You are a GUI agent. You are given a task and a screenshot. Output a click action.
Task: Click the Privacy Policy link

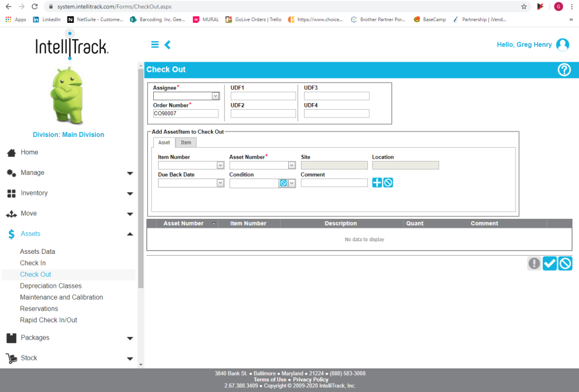(x=311, y=379)
